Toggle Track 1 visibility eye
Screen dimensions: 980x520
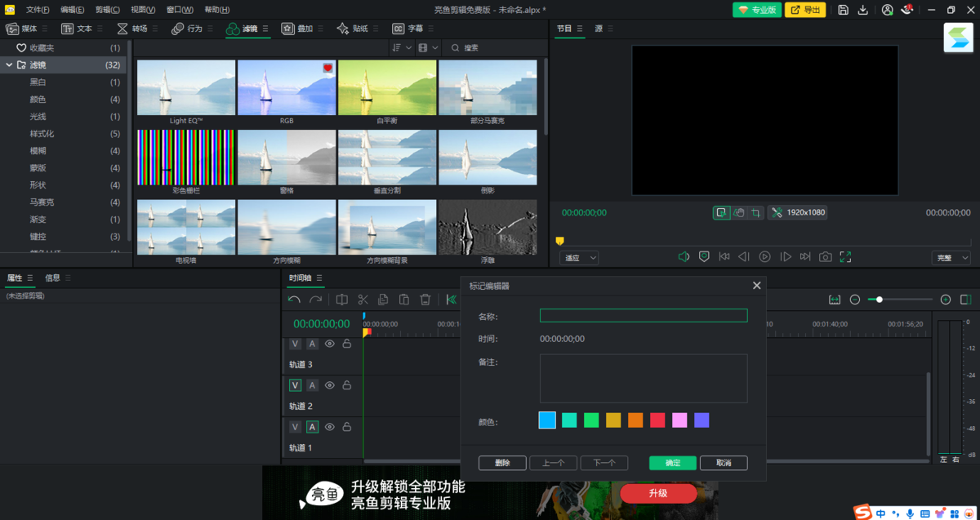[330, 426]
